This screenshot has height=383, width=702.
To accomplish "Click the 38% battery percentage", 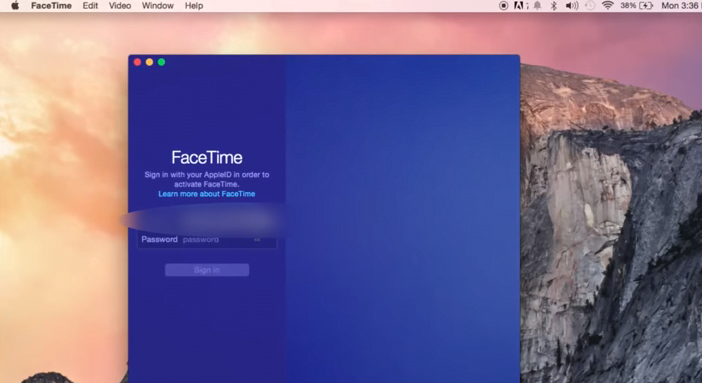I will click(x=628, y=6).
